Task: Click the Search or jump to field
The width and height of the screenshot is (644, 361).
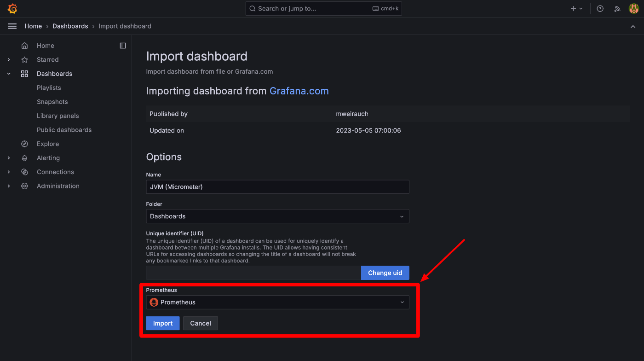Action: pyautogui.click(x=323, y=9)
